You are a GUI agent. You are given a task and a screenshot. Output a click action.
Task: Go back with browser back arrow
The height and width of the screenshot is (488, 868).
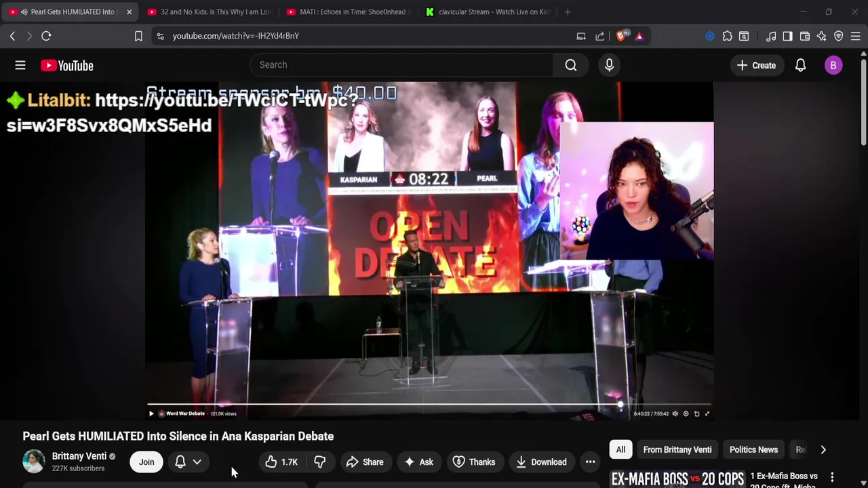point(12,36)
